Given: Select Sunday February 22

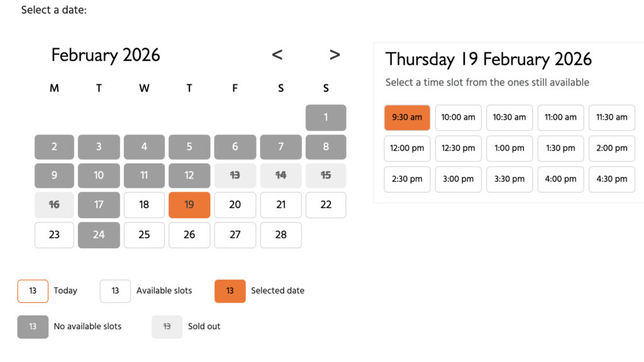Looking at the screenshot, I should (326, 205).
